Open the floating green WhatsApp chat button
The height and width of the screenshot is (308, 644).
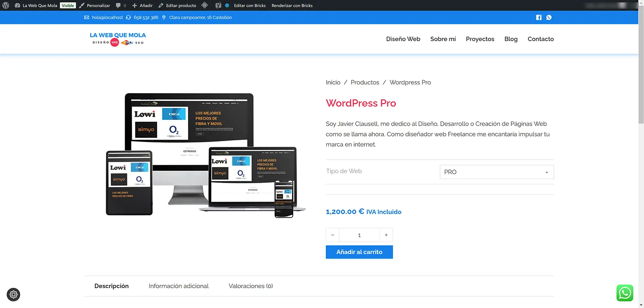(625, 293)
